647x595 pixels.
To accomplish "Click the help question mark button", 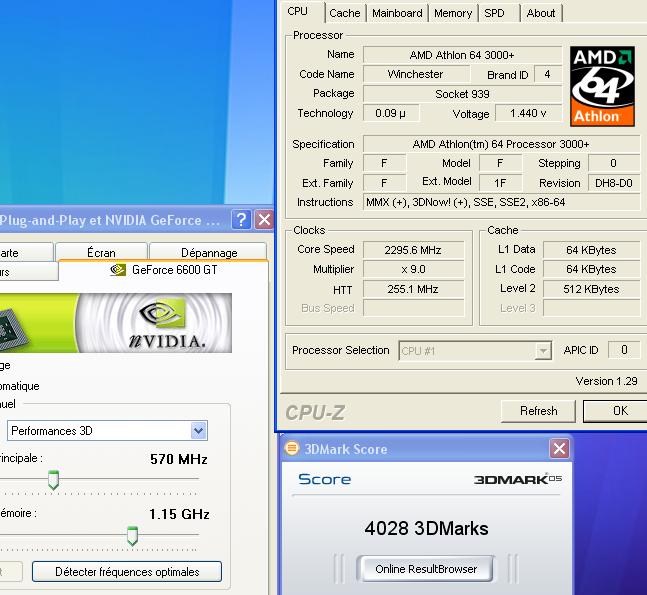I will [x=241, y=220].
